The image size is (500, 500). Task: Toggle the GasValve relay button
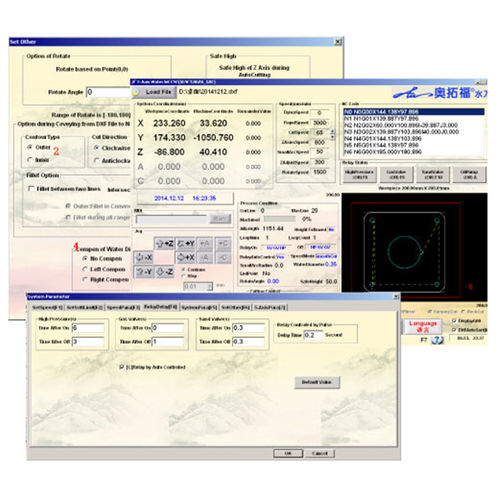tap(396, 175)
